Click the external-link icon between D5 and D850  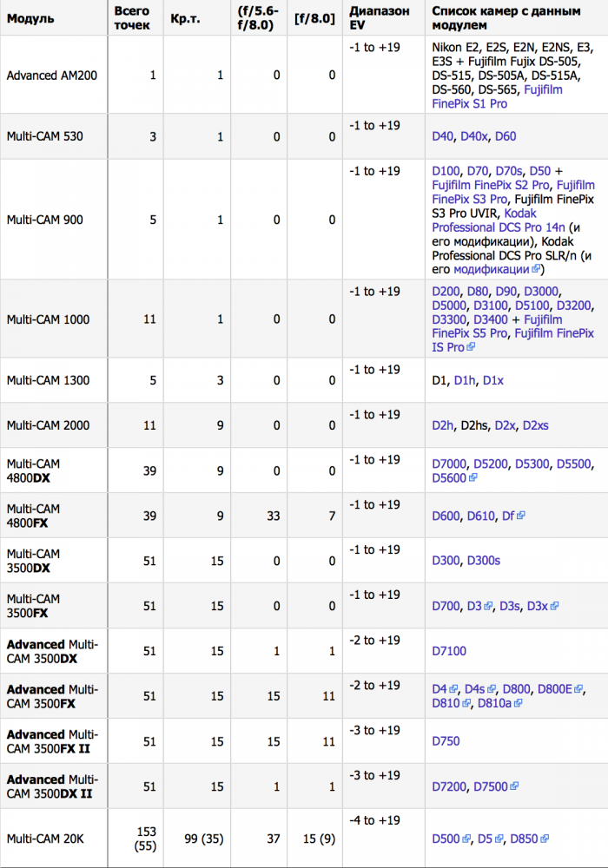click(x=499, y=839)
